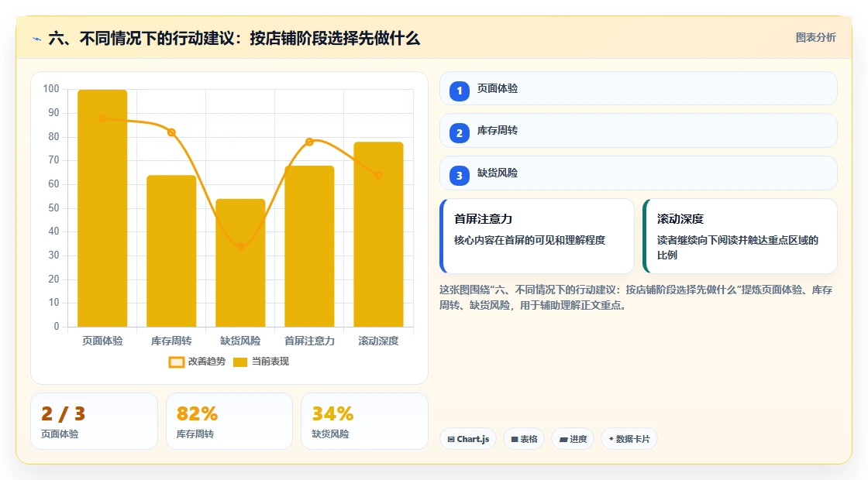Screen dimensions: 868x480
Task: Click the 库存周转 x-axis label
Action: 171,341
